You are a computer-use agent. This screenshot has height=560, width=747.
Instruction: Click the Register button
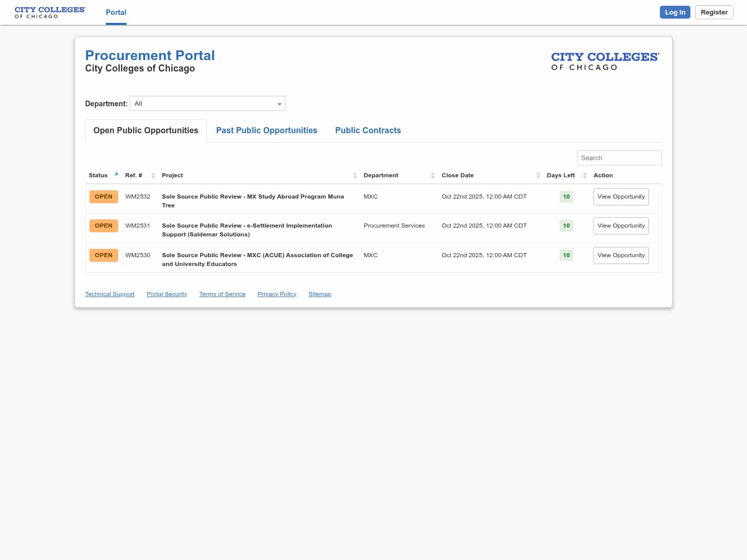[714, 12]
